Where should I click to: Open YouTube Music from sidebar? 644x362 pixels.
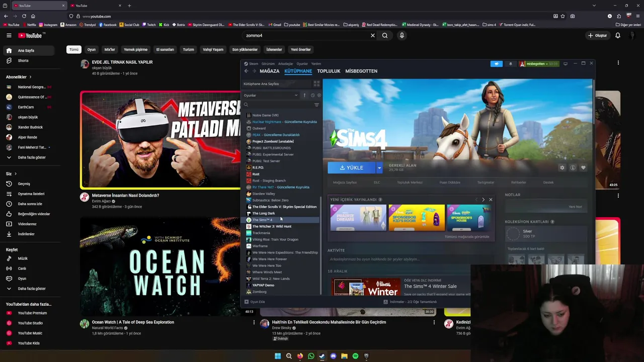point(30,333)
